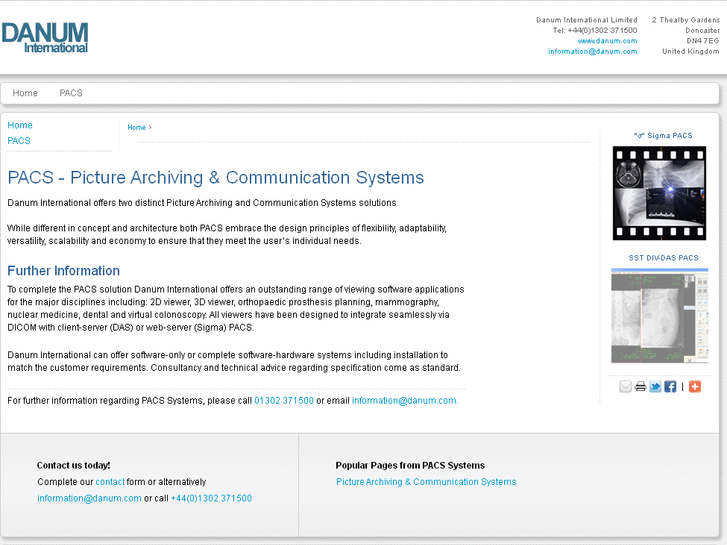Open PACS in the top navigation bar

point(71,93)
